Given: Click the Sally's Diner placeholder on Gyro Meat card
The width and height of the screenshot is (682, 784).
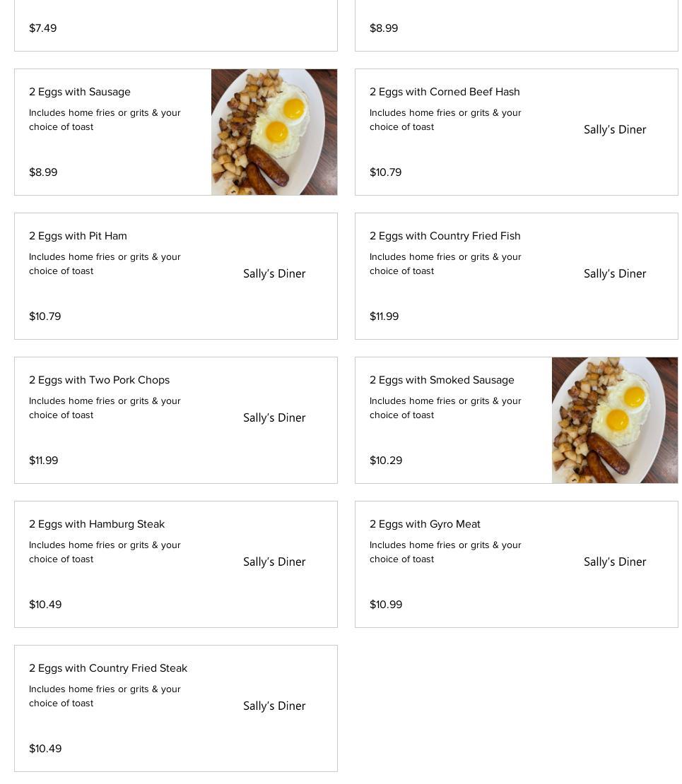Looking at the screenshot, I should [x=614, y=562].
